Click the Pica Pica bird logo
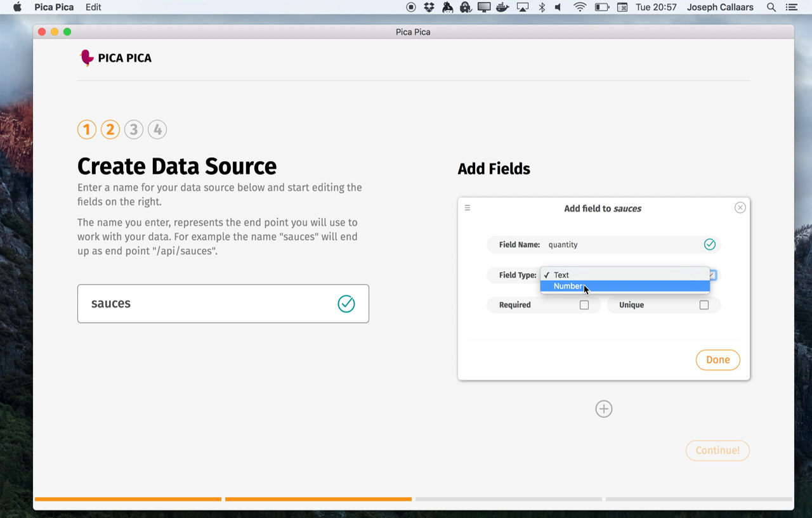Screen dimensions: 812x518 86,58
